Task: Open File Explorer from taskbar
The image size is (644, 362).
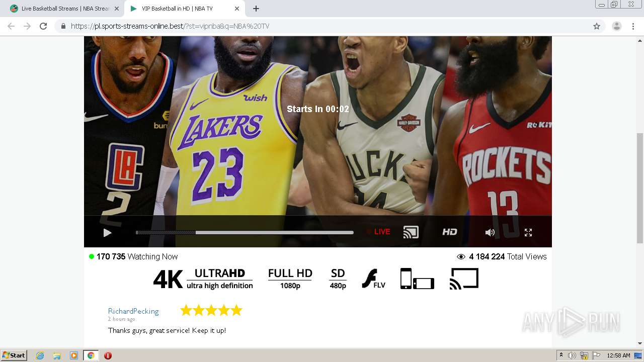Action: pyautogui.click(x=57, y=355)
